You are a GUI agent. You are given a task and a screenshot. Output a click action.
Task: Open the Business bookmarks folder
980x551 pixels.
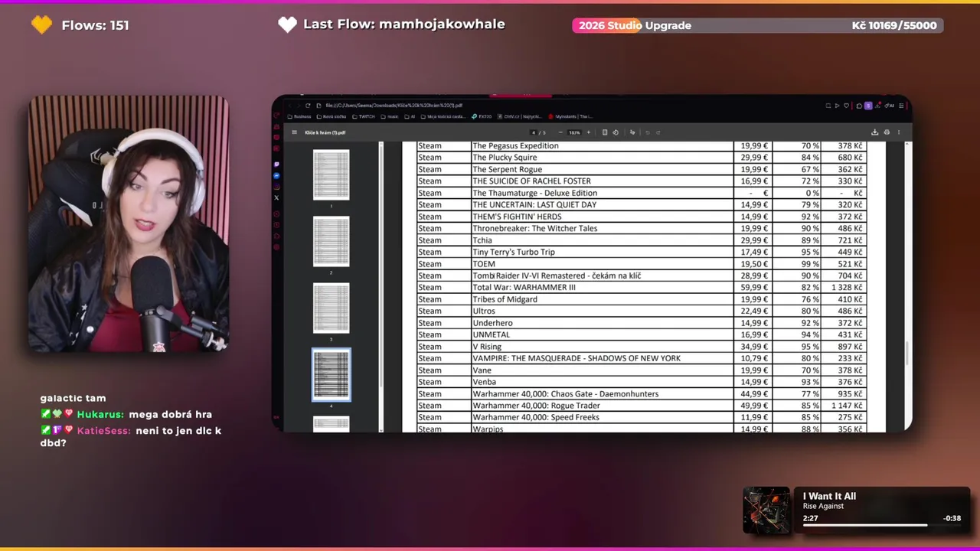tap(299, 116)
